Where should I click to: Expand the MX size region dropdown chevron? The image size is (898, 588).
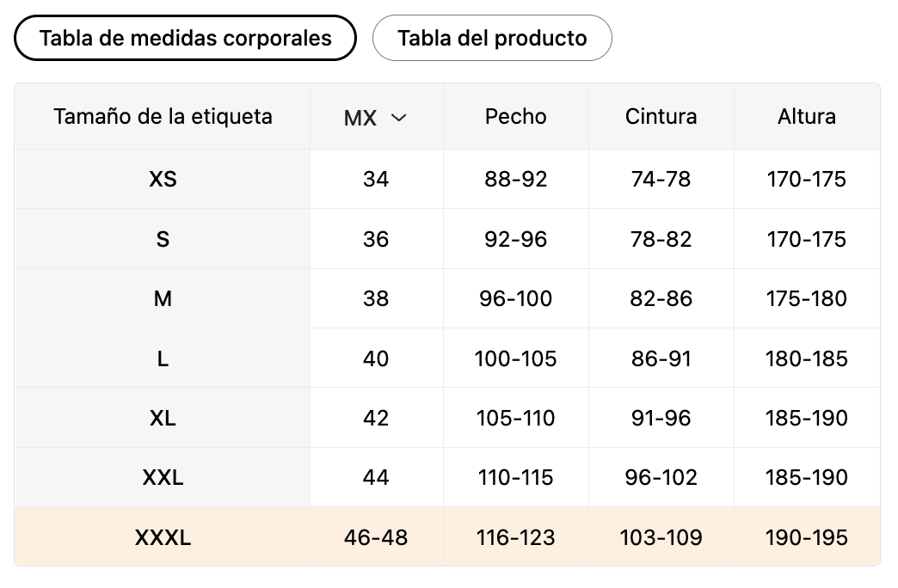tap(398, 118)
